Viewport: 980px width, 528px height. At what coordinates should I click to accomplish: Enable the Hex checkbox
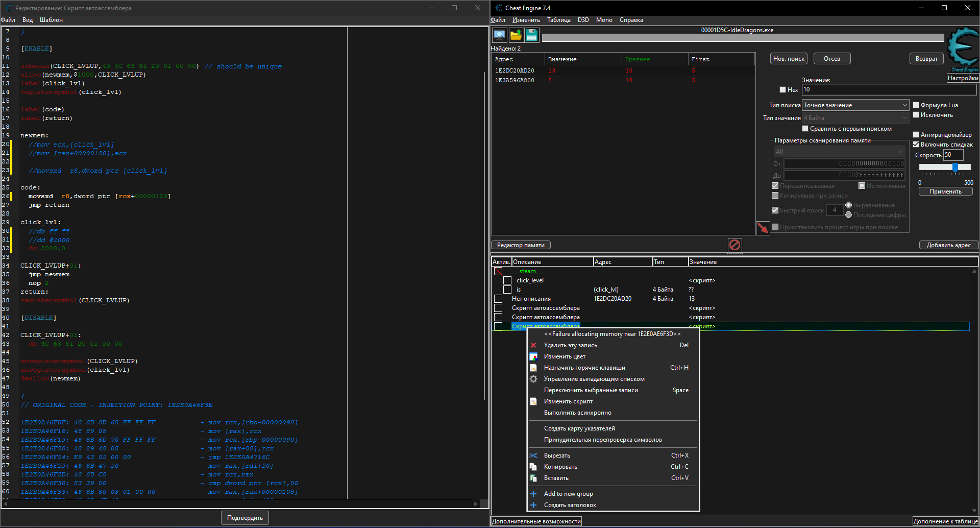pos(782,90)
